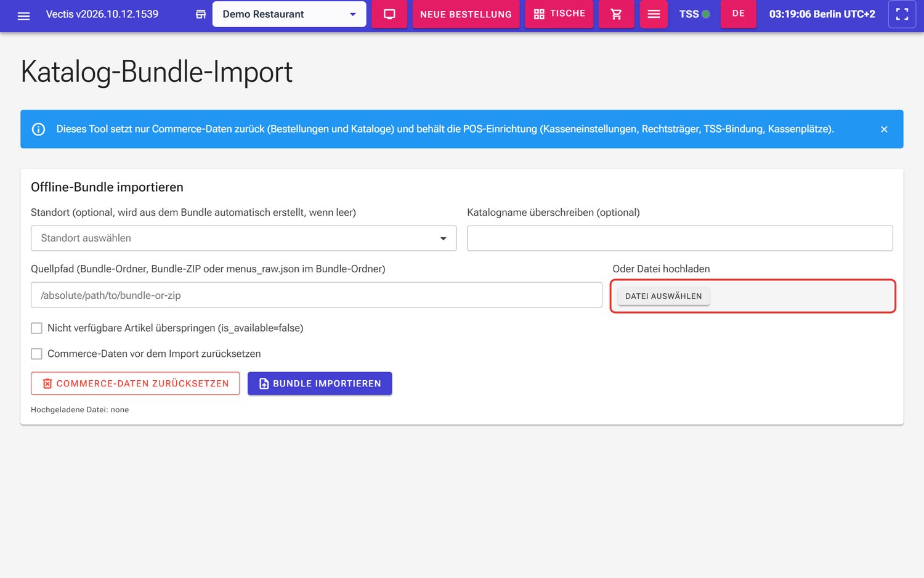924x578 pixels.
Task: Click the Hochgeladene Datei: none status text
Action: point(80,410)
